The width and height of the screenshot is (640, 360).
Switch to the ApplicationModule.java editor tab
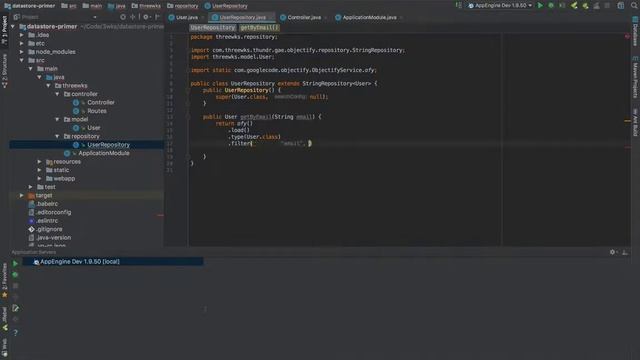(369, 18)
